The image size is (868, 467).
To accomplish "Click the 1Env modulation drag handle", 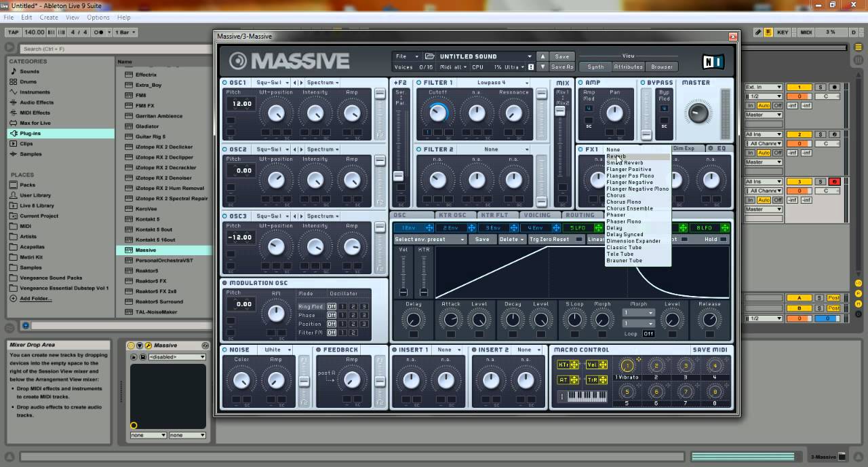I will point(429,228).
